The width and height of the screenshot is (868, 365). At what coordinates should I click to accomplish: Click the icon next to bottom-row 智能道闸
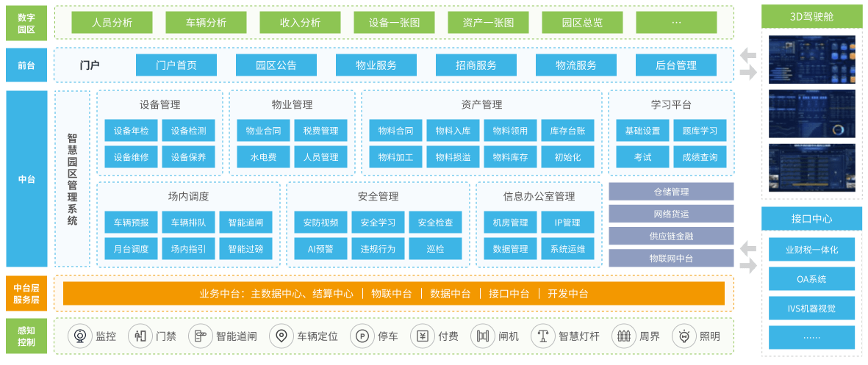coord(200,336)
